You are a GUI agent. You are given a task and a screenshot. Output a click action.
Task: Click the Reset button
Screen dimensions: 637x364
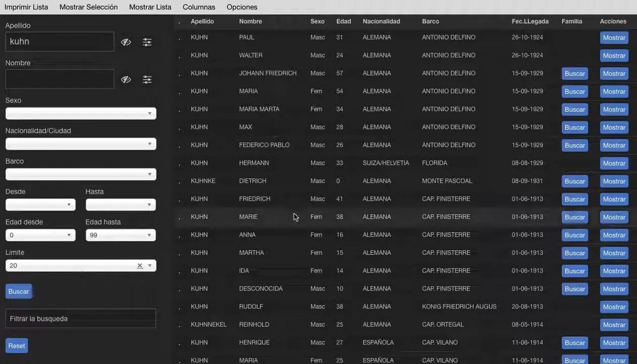17,346
